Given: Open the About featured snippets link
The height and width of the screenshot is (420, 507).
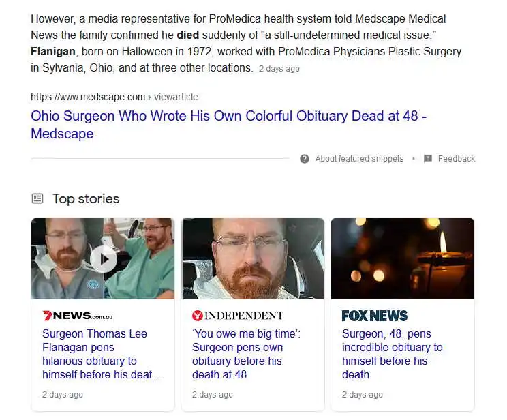Looking at the screenshot, I should 359,159.
